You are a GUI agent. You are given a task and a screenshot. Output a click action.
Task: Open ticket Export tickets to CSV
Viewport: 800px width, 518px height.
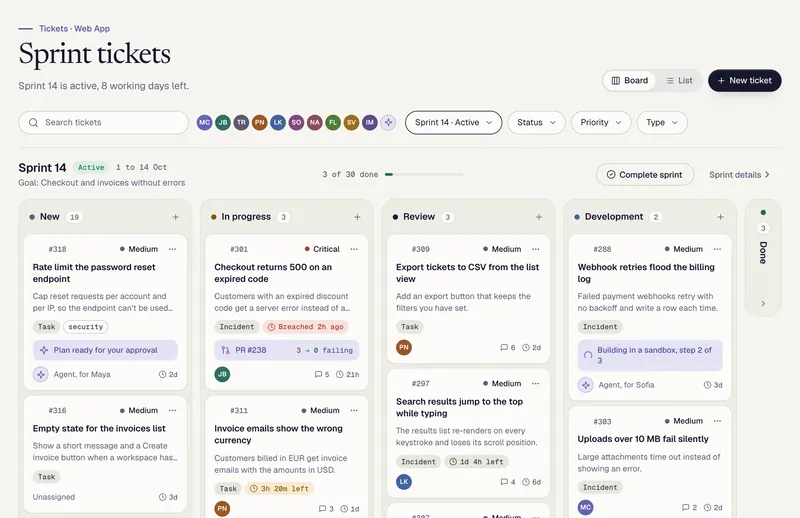coord(467,273)
